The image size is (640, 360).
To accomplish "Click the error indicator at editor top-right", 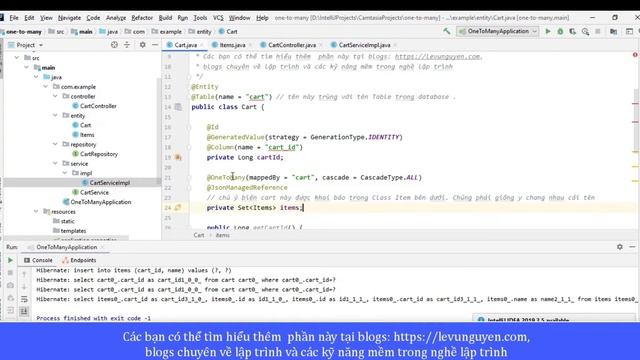I will tap(635, 55).
